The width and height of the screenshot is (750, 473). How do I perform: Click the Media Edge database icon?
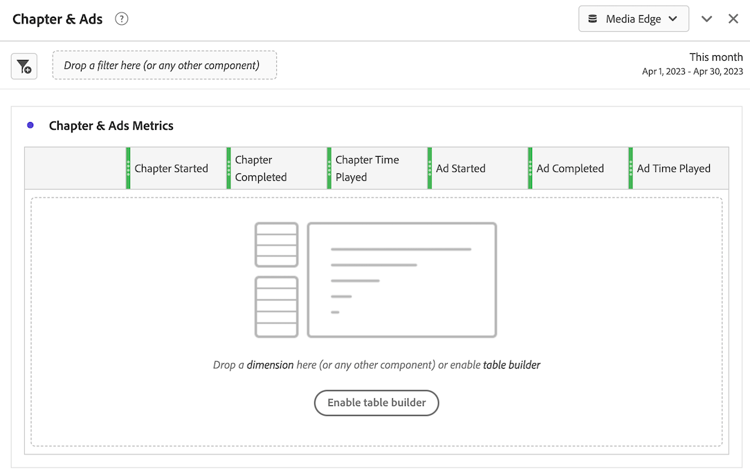592,19
